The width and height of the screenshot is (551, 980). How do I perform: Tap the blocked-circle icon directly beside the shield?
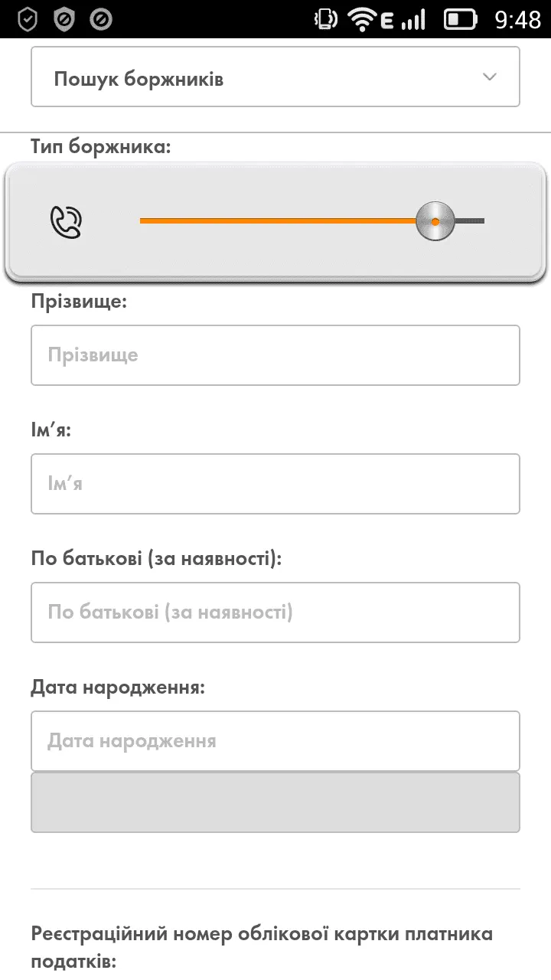[x=64, y=19]
